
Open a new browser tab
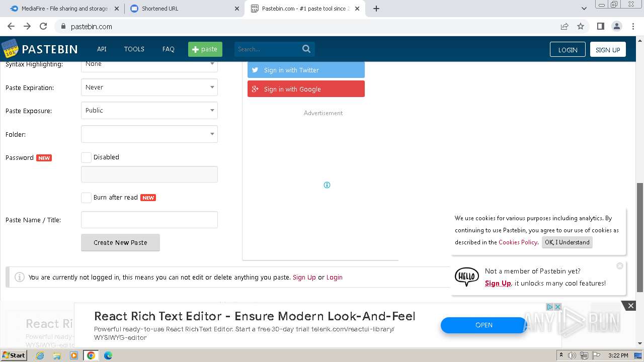376,9
